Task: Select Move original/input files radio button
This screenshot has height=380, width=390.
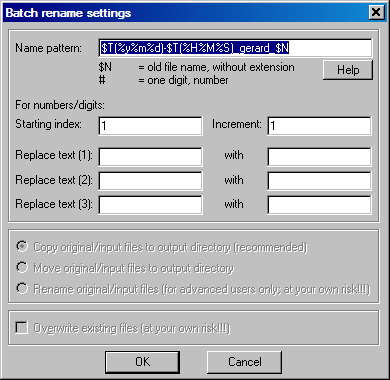Action: [x=22, y=268]
